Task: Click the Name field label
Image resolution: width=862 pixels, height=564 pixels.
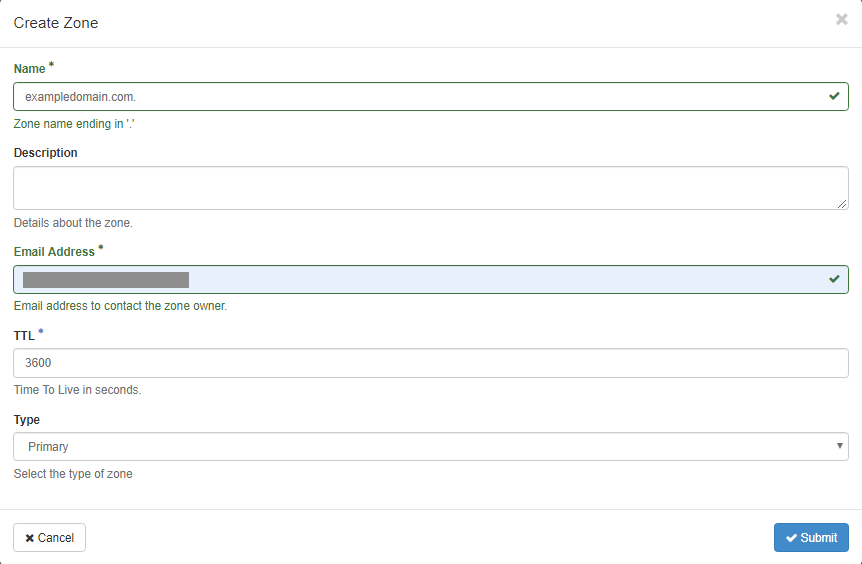Action: 30,69
